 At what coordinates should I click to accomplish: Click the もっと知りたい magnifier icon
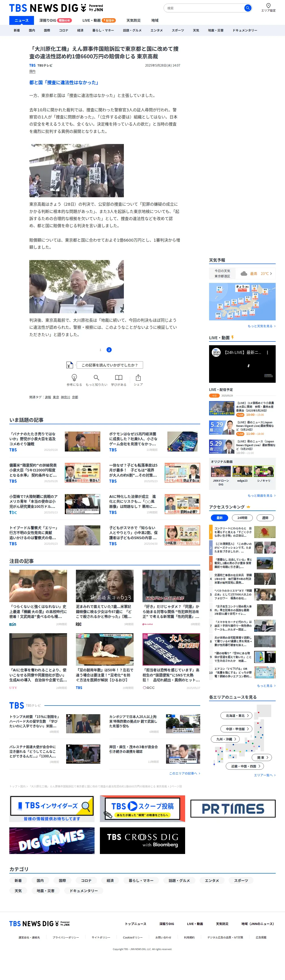pyautogui.click(x=96, y=377)
